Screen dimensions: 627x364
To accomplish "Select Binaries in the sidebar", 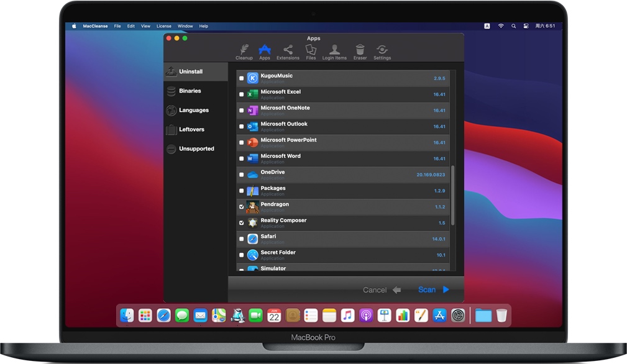I will tap(190, 91).
